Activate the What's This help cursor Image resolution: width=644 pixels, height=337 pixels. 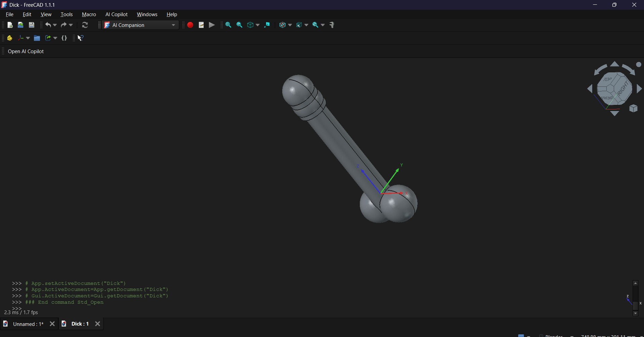tap(81, 38)
